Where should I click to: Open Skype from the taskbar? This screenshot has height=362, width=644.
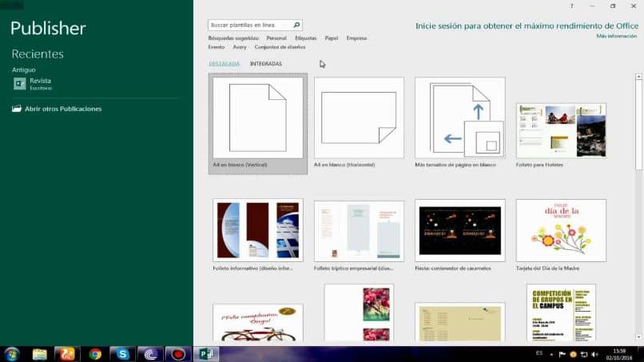point(122,354)
